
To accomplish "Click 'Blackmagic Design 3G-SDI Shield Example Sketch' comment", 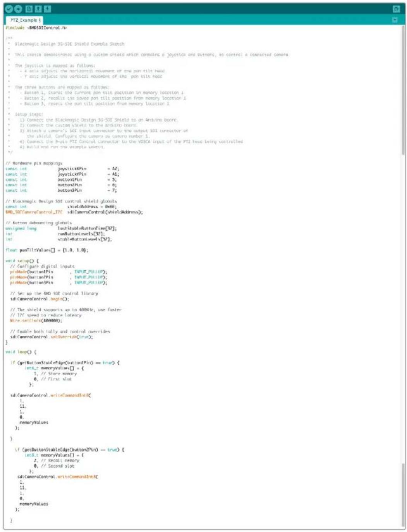I will pyautogui.click(x=70, y=44).
